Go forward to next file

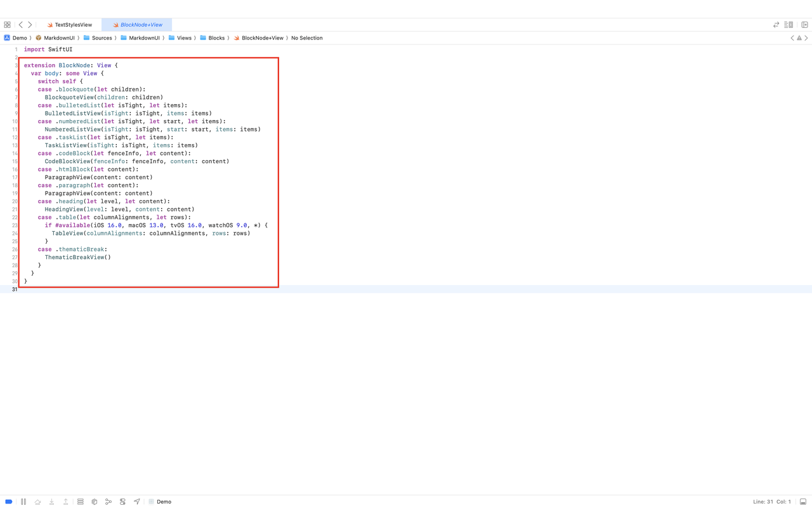click(30, 25)
